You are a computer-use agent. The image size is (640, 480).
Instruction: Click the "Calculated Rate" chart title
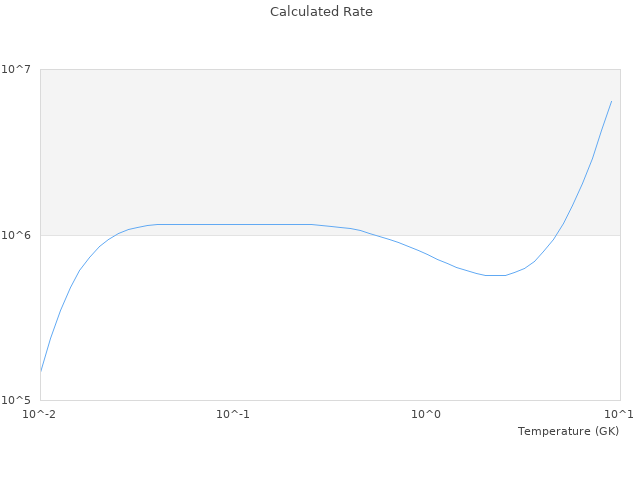click(x=321, y=12)
